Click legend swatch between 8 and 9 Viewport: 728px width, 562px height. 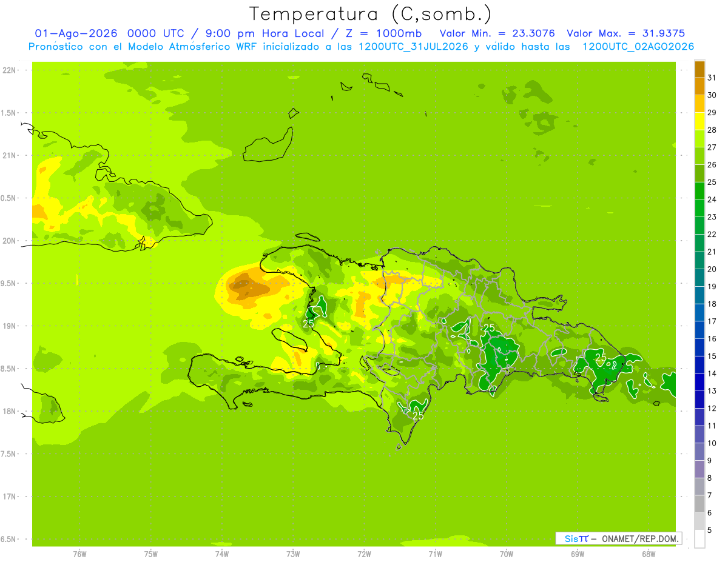click(699, 469)
